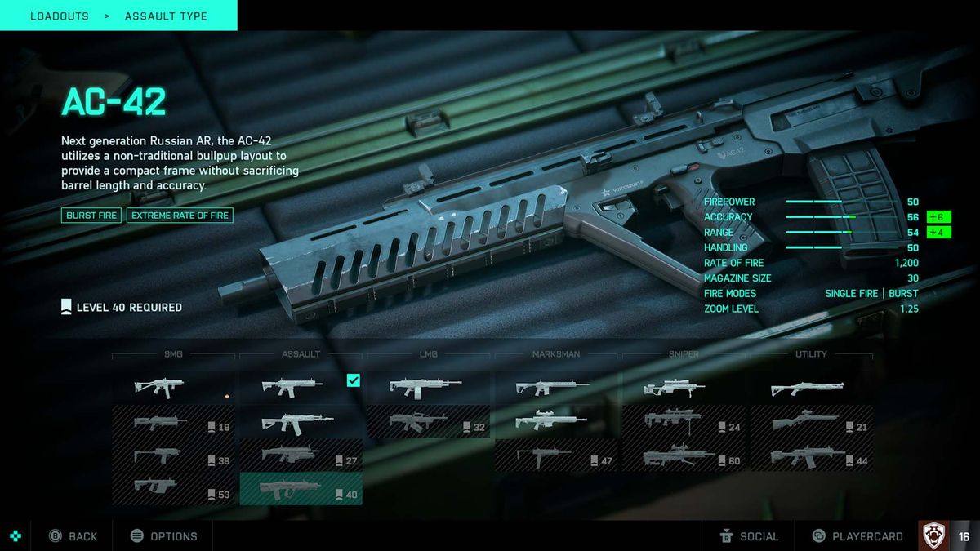Image resolution: width=980 pixels, height=551 pixels.
Task: Click the zoom level value 1.25
Action: (x=909, y=309)
